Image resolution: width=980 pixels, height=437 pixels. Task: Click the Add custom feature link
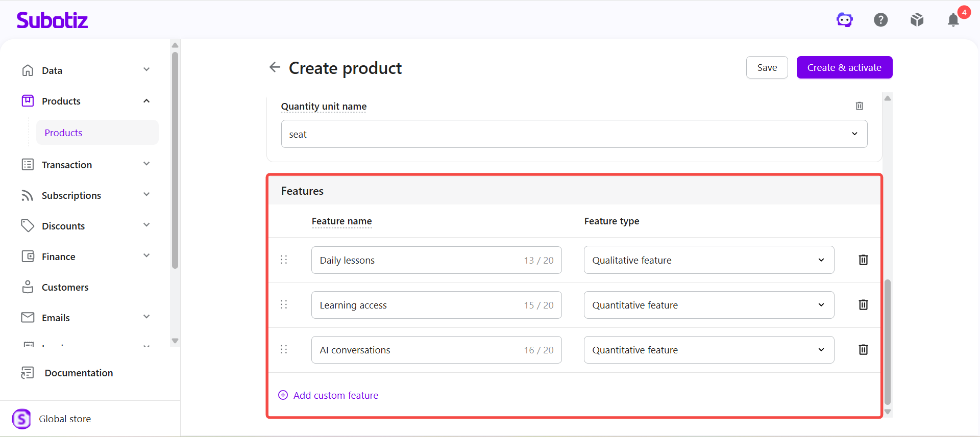pyautogui.click(x=328, y=395)
